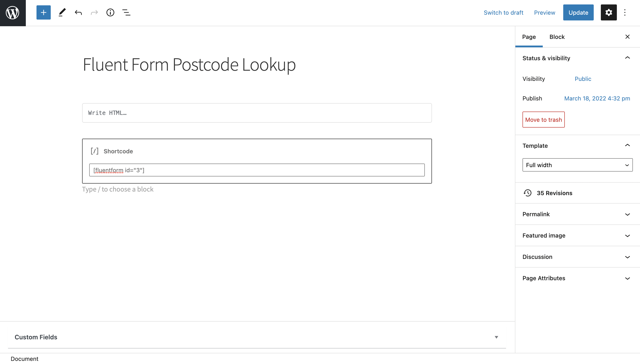The width and height of the screenshot is (640, 364).
Task: Open the Full width template dropdown
Action: 577,165
